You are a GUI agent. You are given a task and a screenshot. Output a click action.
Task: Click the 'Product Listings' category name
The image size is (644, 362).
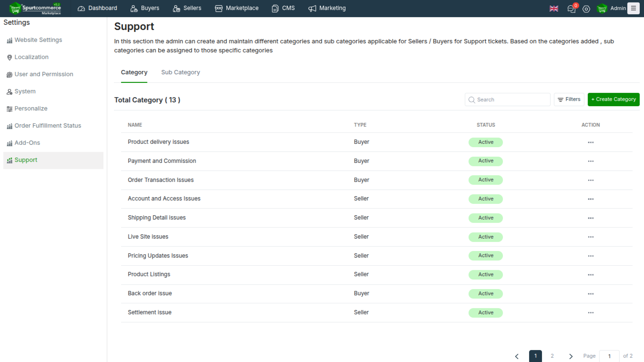tap(149, 275)
